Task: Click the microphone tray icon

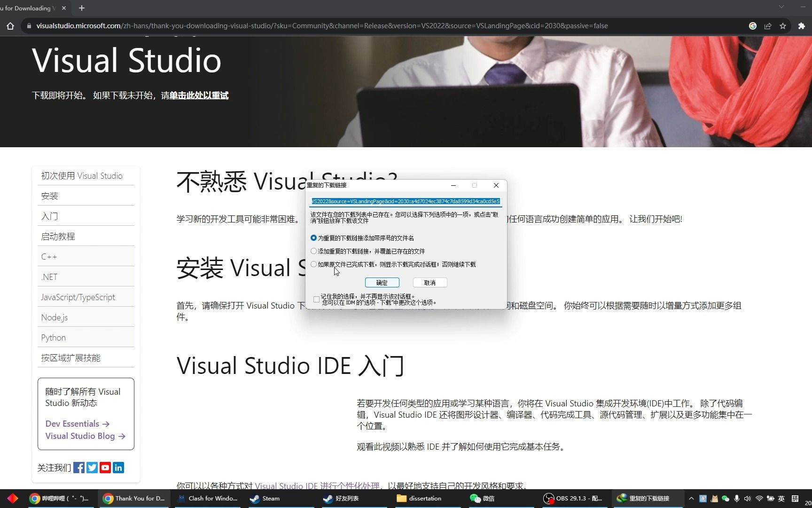Action: point(737,499)
